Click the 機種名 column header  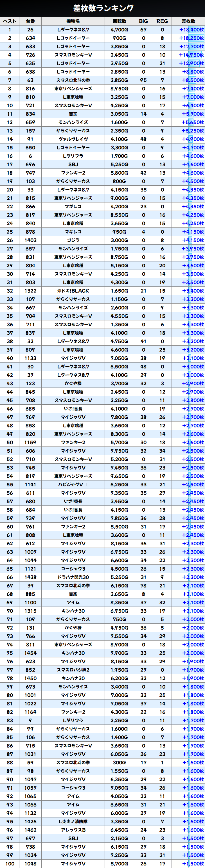pyautogui.click(x=73, y=21)
